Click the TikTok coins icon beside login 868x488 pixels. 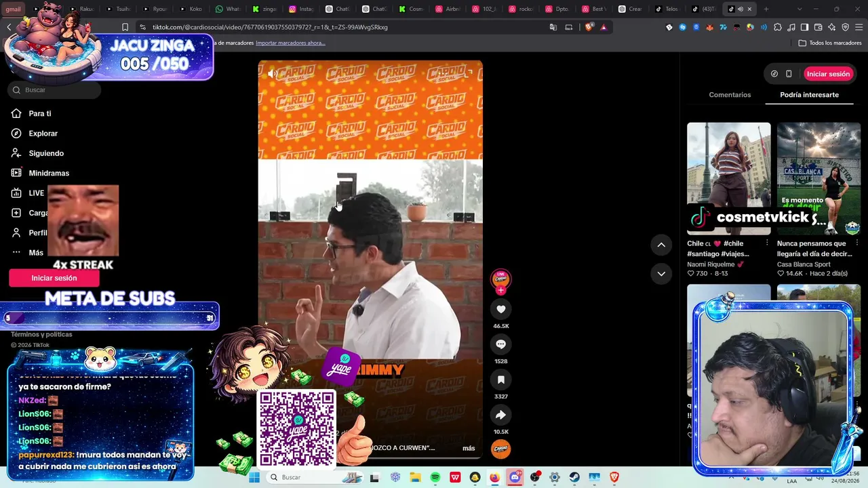pos(774,74)
